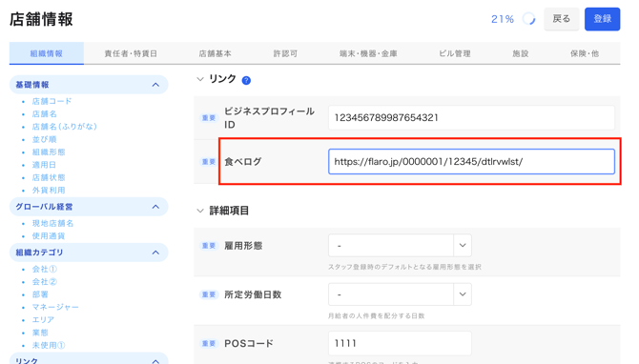Jump to 使用通貨 sidebar link

tap(49, 235)
